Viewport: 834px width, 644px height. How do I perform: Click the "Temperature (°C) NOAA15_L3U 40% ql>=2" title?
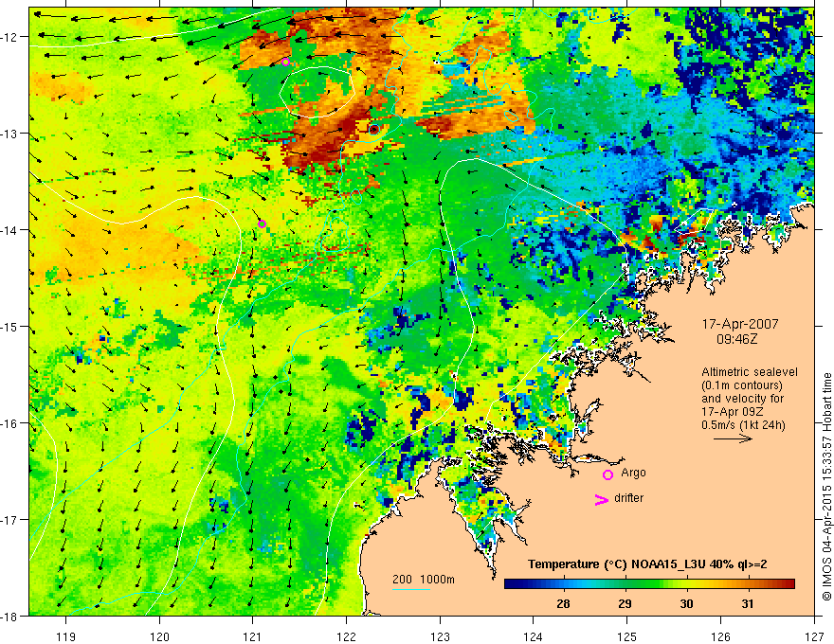pos(647,564)
